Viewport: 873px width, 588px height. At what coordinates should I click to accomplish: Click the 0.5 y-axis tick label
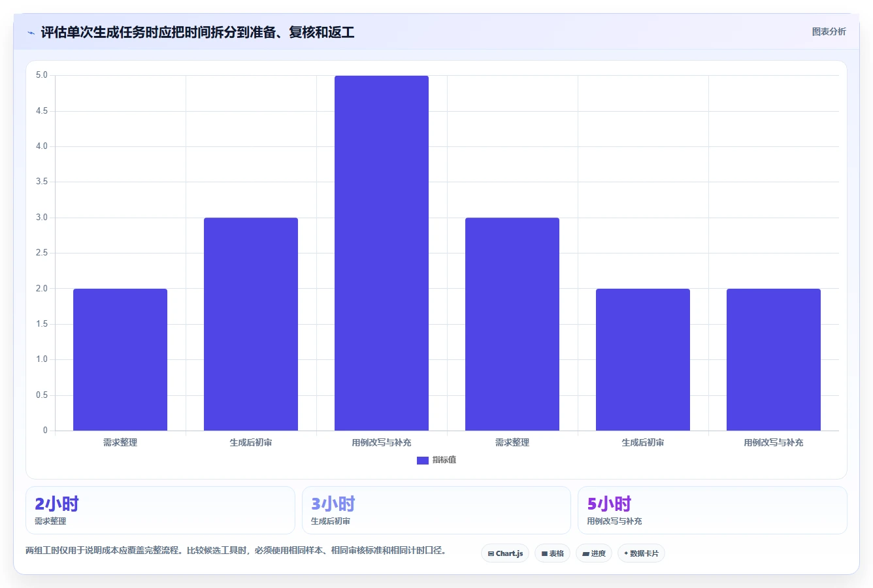coord(42,395)
